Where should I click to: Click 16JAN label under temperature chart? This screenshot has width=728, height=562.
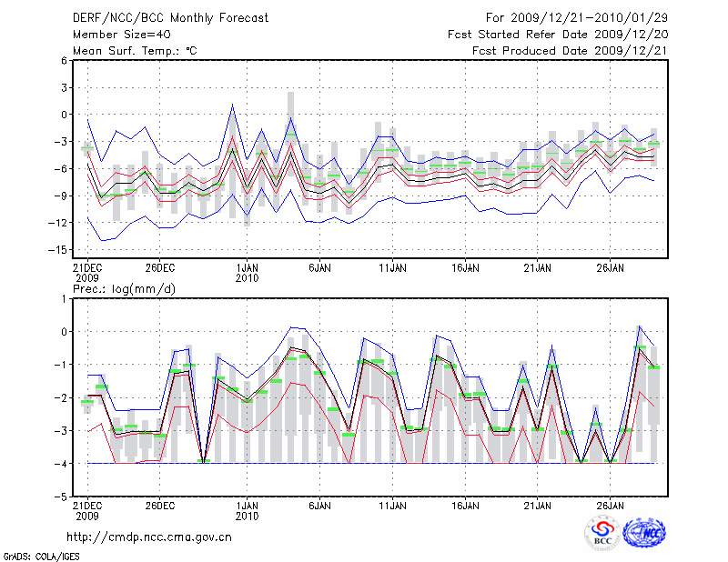point(465,268)
